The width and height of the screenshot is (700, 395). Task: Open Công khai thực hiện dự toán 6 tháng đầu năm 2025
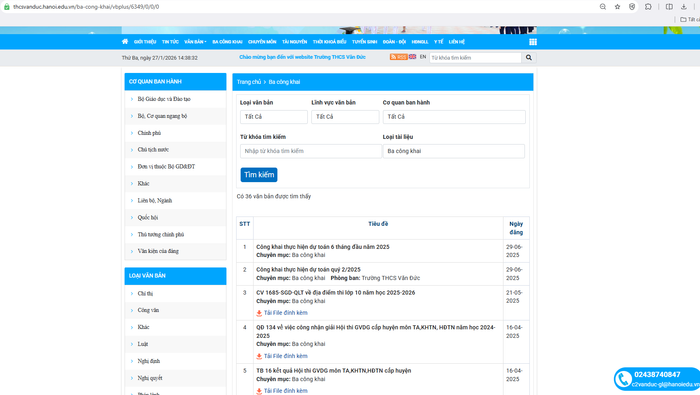click(322, 247)
